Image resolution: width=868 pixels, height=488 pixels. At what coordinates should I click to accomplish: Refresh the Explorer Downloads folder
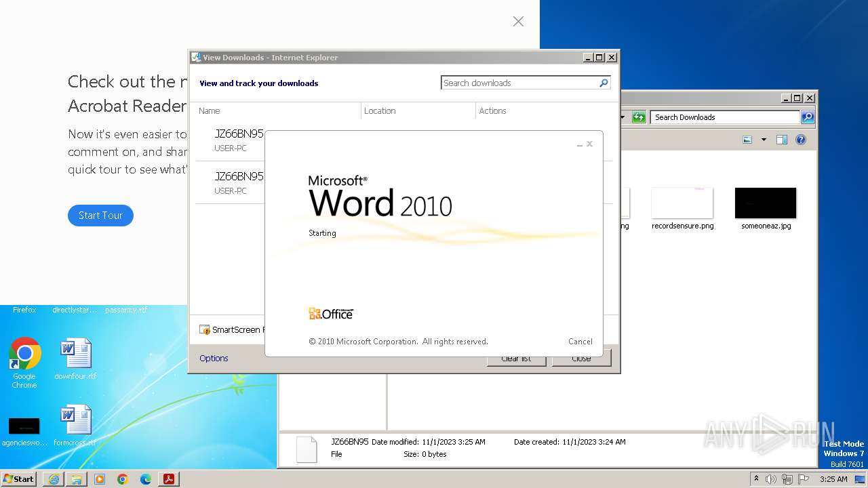tap(639, 117)
